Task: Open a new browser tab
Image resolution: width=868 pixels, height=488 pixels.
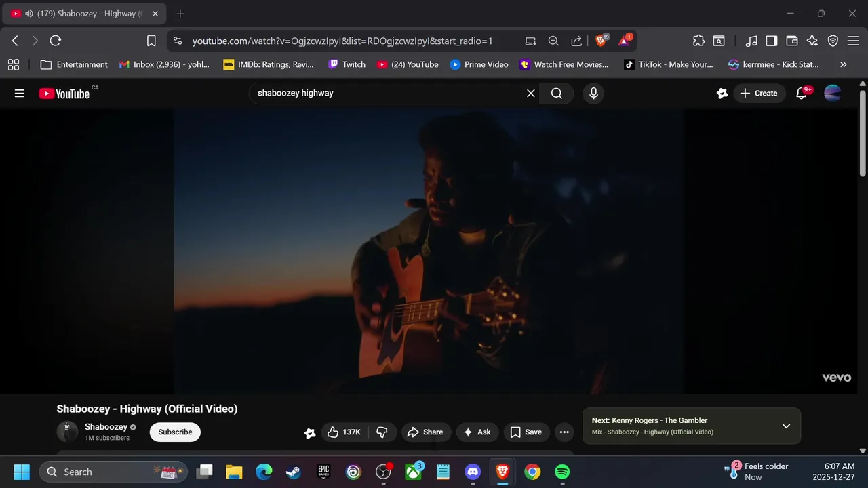Action: coord(180,14)
